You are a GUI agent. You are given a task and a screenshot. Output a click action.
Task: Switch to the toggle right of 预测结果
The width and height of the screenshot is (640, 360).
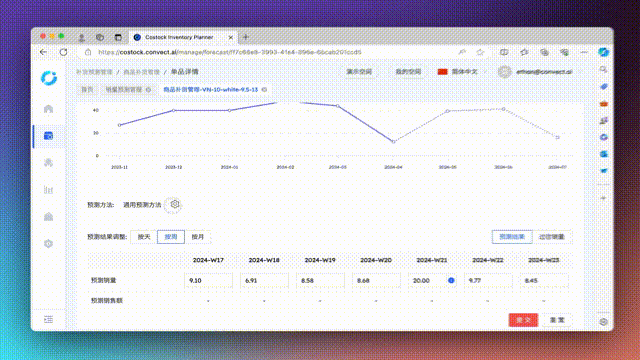coord(552,237)
